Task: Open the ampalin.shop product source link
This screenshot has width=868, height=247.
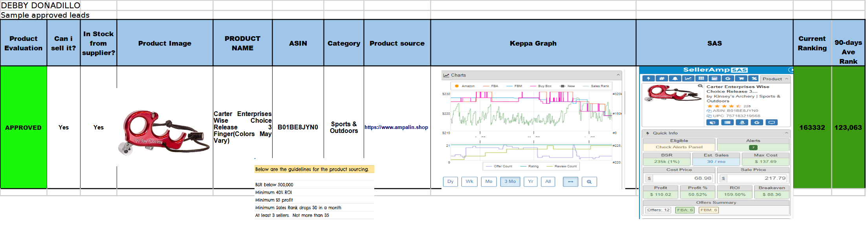Action: point(396,127)
